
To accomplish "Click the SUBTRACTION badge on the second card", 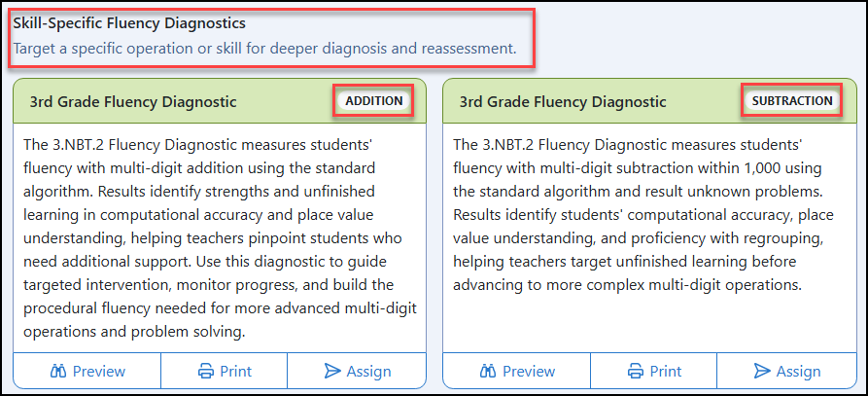I will tap(792, 101).
